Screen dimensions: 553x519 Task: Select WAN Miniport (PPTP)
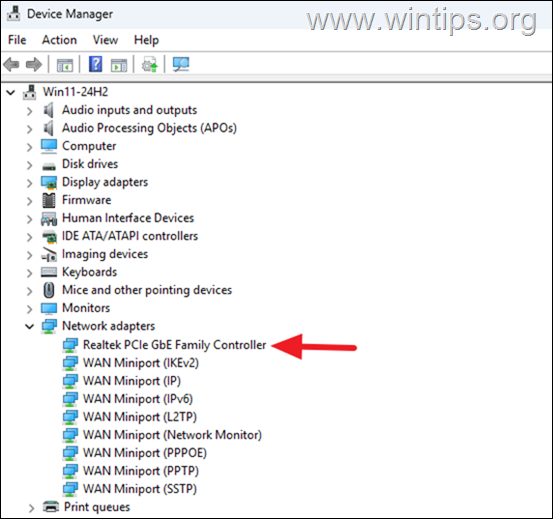click(x=141, y=471)
